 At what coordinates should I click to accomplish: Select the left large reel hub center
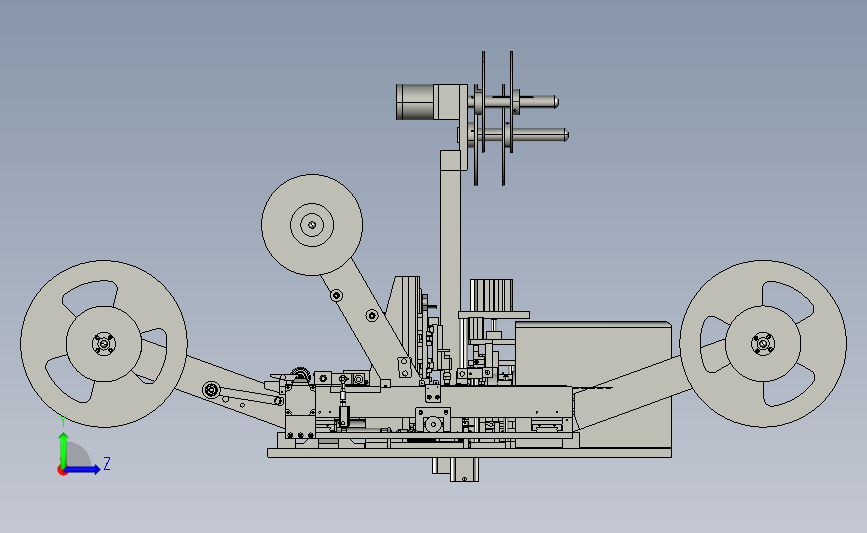coord(103,344)
